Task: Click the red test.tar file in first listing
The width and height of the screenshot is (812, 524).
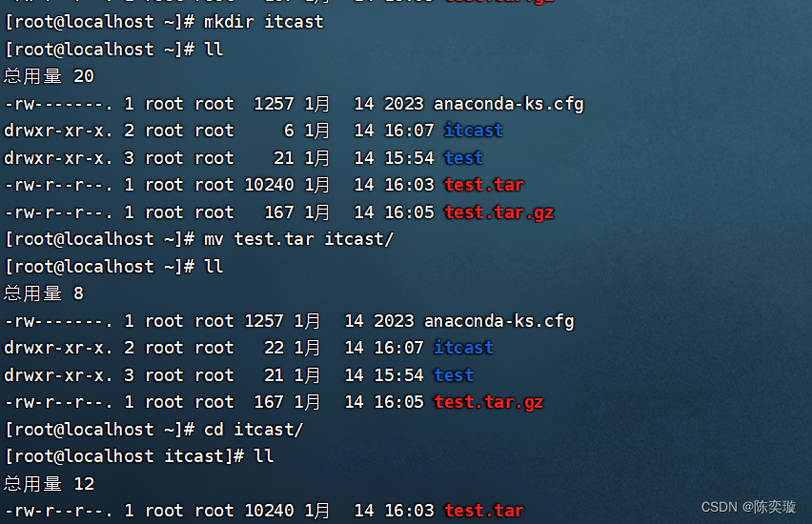Action: [x=484, y=184]
